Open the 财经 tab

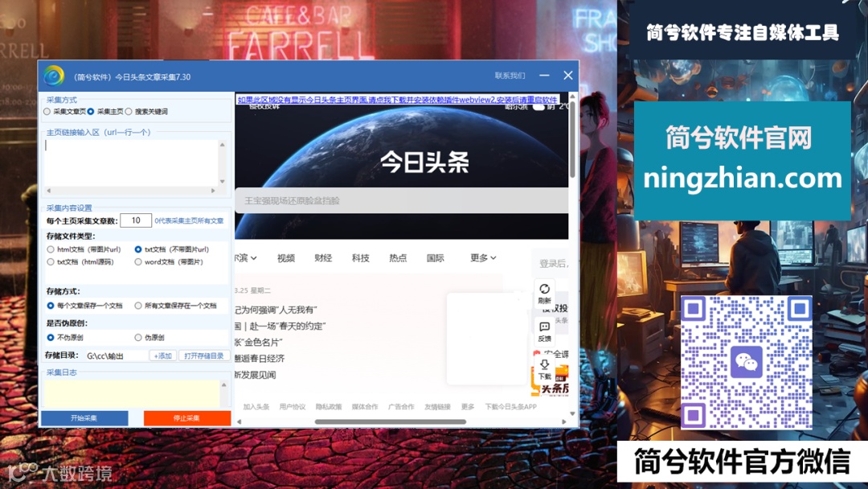point(323,258)
